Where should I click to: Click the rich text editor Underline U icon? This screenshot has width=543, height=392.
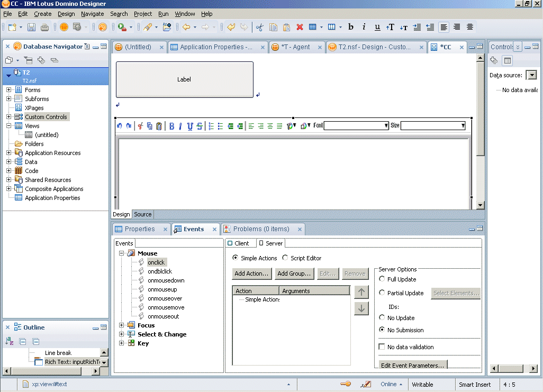click(x=190, y=126)
